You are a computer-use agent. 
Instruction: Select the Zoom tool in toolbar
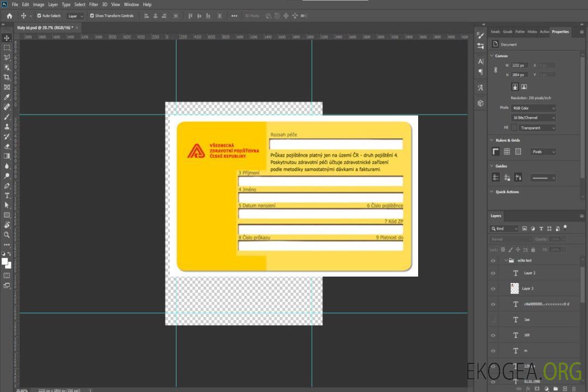(7, 235)
